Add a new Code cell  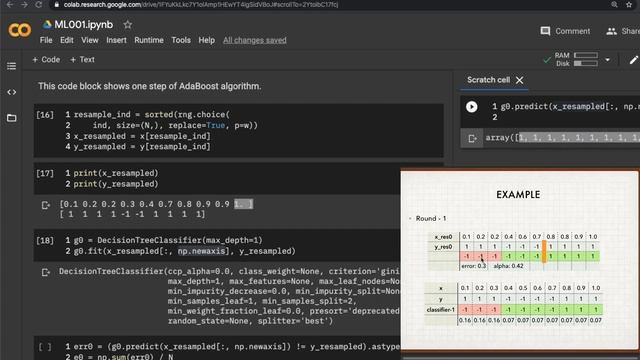pos(46,60)
